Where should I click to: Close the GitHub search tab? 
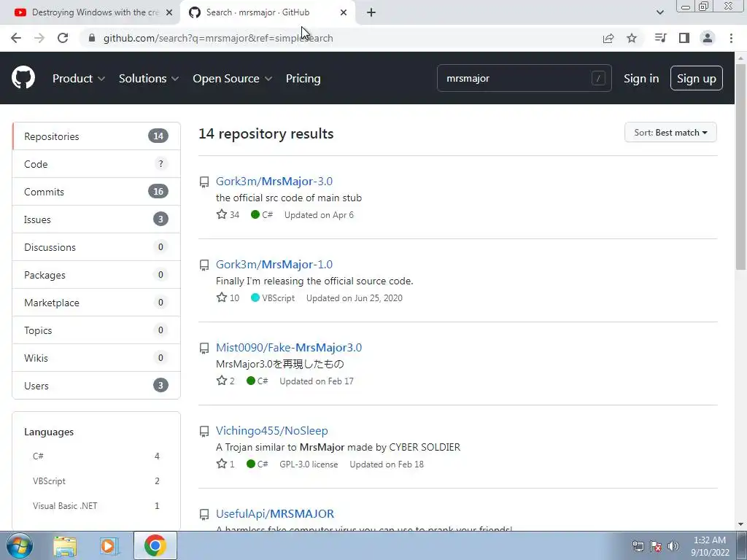[344, 12]
